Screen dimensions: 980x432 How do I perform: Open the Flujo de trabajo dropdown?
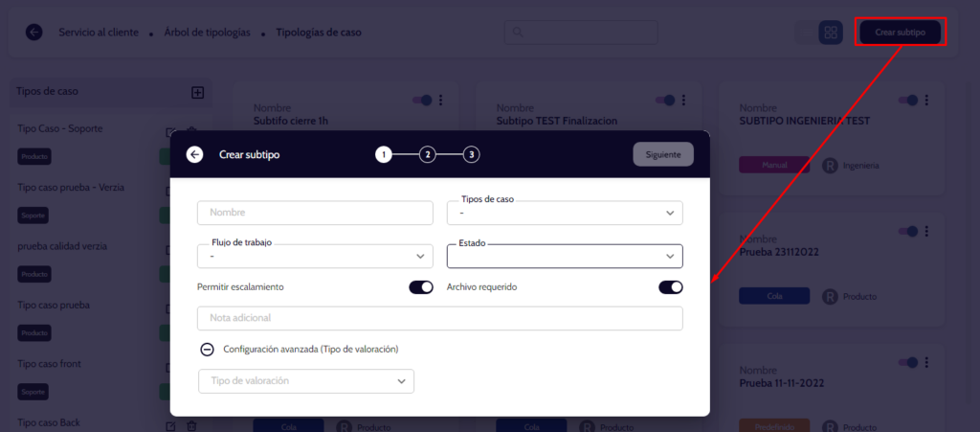coord(315,256)
